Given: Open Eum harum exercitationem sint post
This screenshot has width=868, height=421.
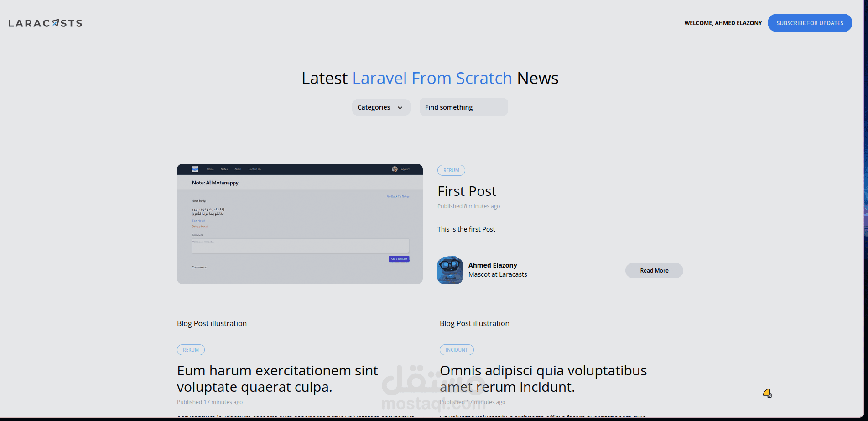Looking at the screenshot, I should (277, 379).
